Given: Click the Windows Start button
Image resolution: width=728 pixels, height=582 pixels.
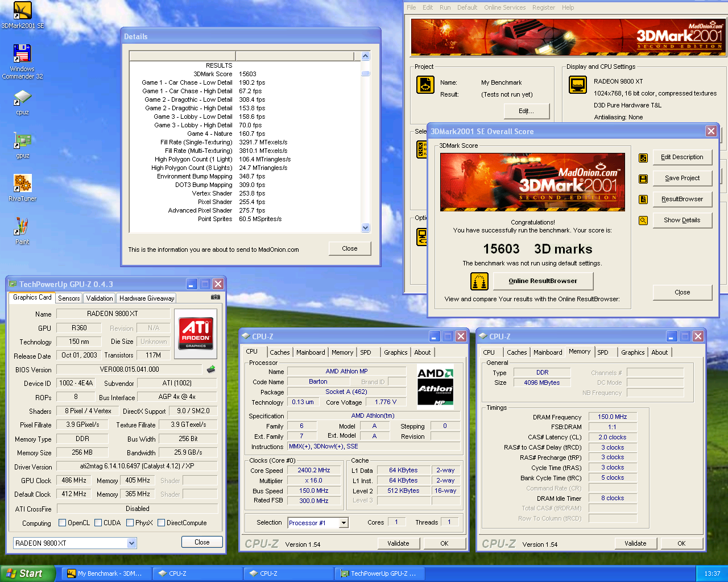Looking at the screenshot, I should pos(28,573).
